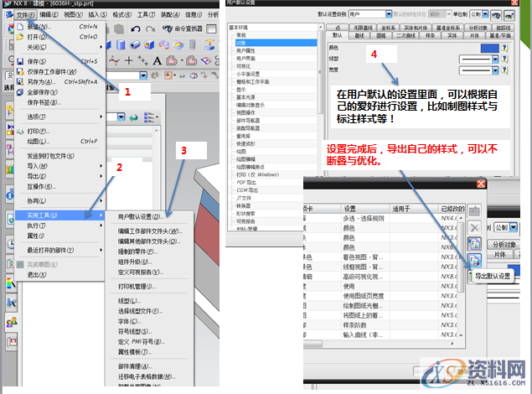Click the Print (打印) printer icon

[20, 131]
